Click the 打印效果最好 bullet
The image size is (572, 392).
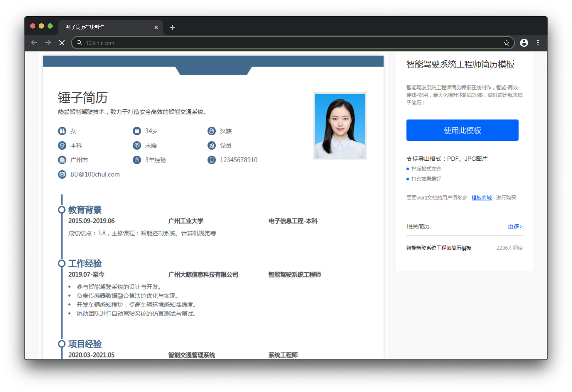pos(426,179)
